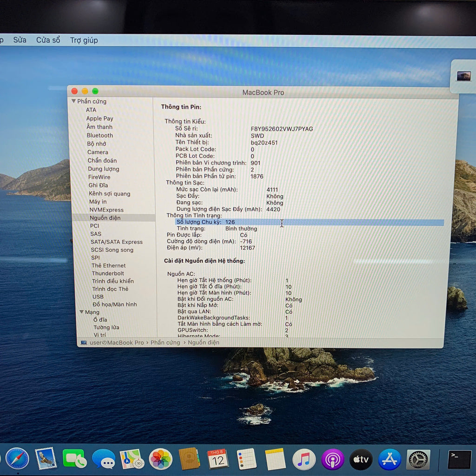Click the Tình trạng: Bình thường row
Screen dimensions: 476x476
[217, 229]
